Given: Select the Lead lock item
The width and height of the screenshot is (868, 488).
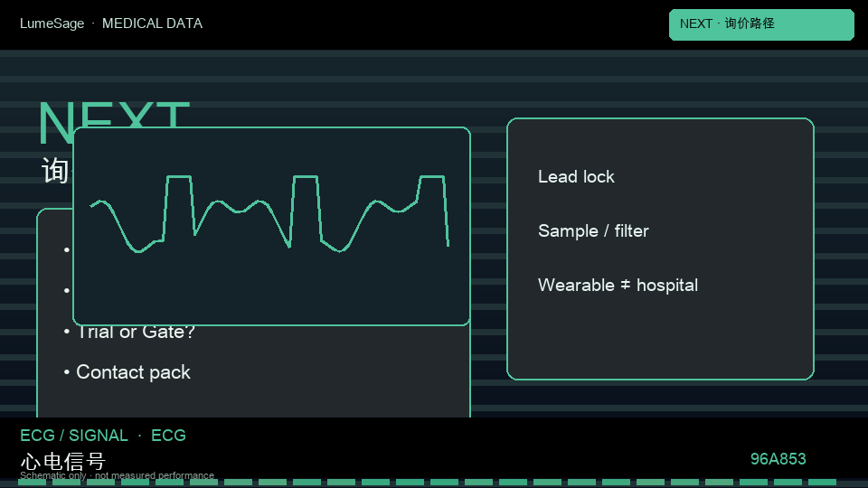Looking at the screenshot, I should coord(576,176).
